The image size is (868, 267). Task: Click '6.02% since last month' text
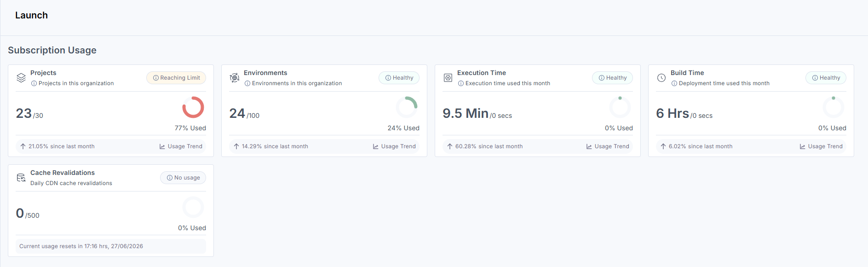pos(701,146)
